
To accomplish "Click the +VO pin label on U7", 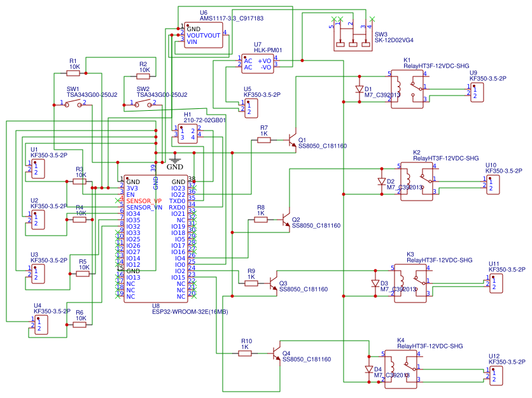I will pyautogui.click(x=264, y=60).
